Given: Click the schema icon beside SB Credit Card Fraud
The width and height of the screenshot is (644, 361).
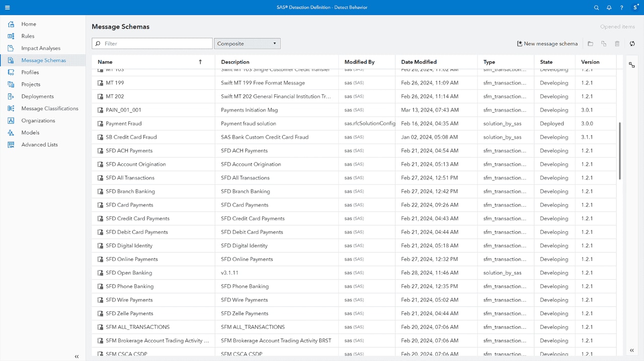Looking at the screenshot, I should (x=100, y=137).
